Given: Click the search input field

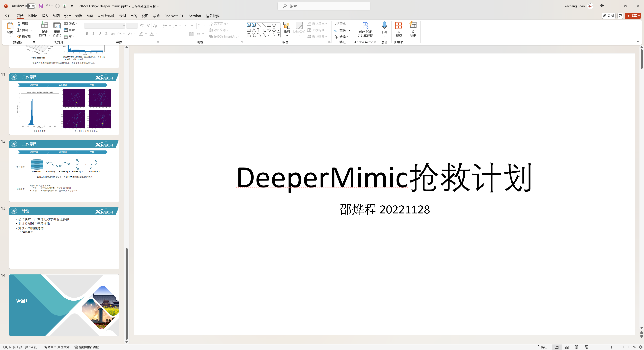Looking at the screenshot, I should (324, 6).
